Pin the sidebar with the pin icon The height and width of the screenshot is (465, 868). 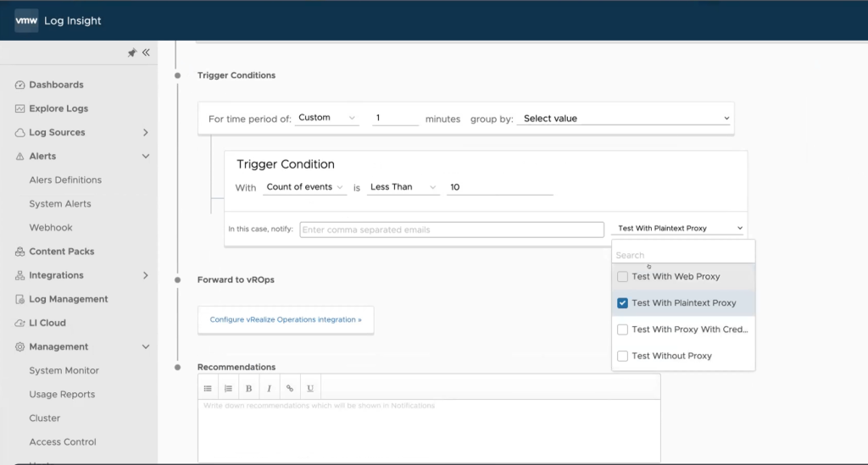coord(131,53)
